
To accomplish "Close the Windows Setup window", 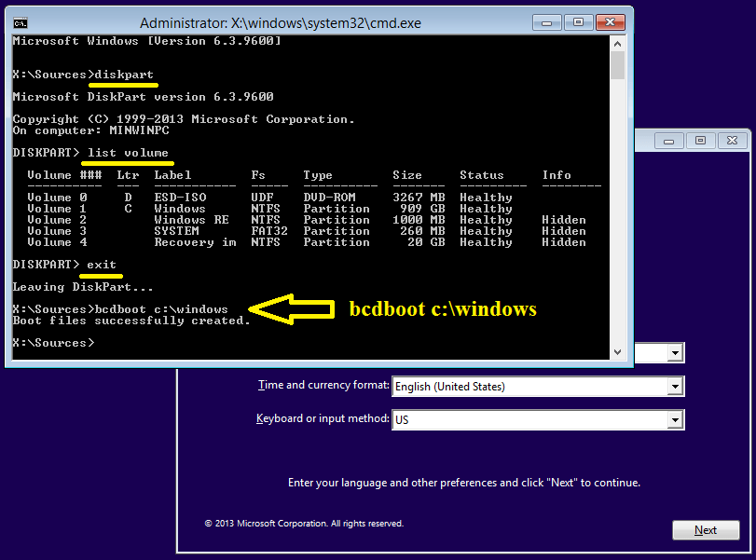I will 733,141.
